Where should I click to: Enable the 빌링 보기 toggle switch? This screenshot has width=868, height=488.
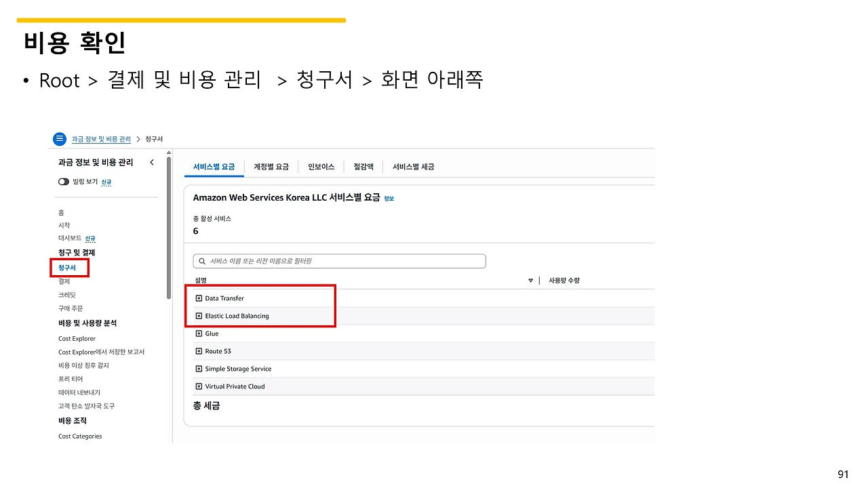pyautogui.click(x=63, y=182)
